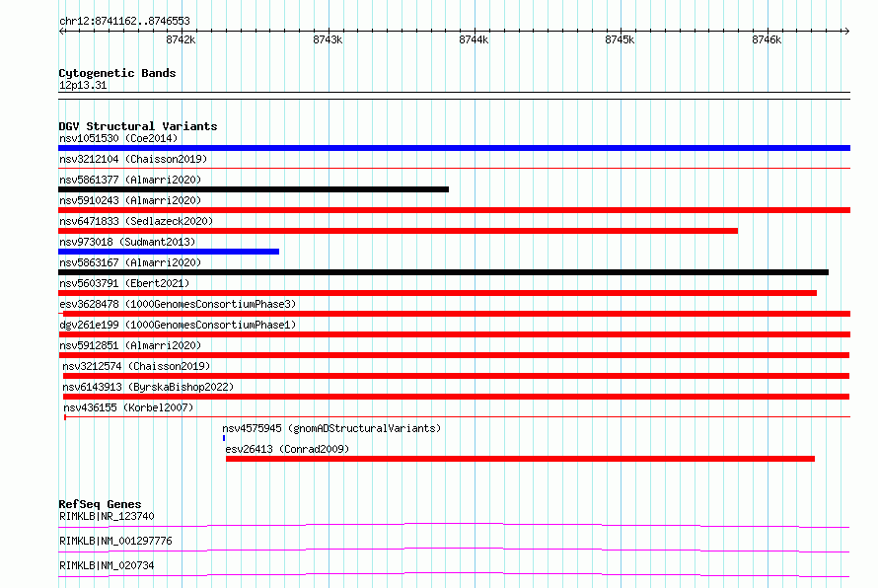Open RIMKLB|NM_020734 gene label
The image size is (878, 588).
point(107,565)
